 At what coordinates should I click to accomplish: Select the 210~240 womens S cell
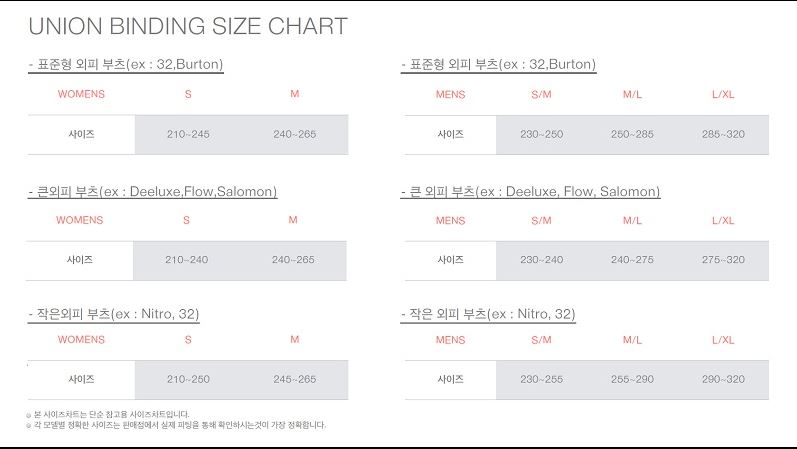187,260
